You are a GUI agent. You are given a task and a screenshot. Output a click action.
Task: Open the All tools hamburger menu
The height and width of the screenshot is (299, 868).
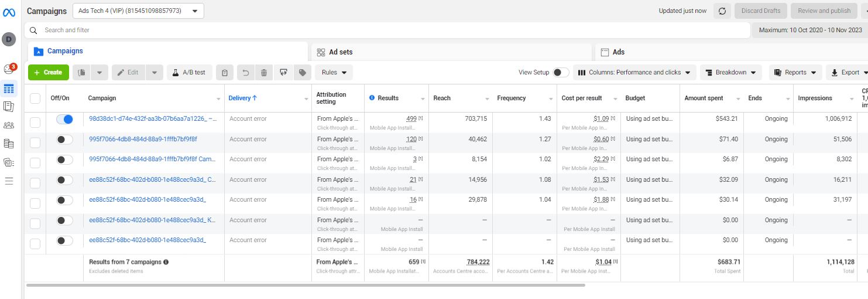pyautogui.click(x=9, y=181)
